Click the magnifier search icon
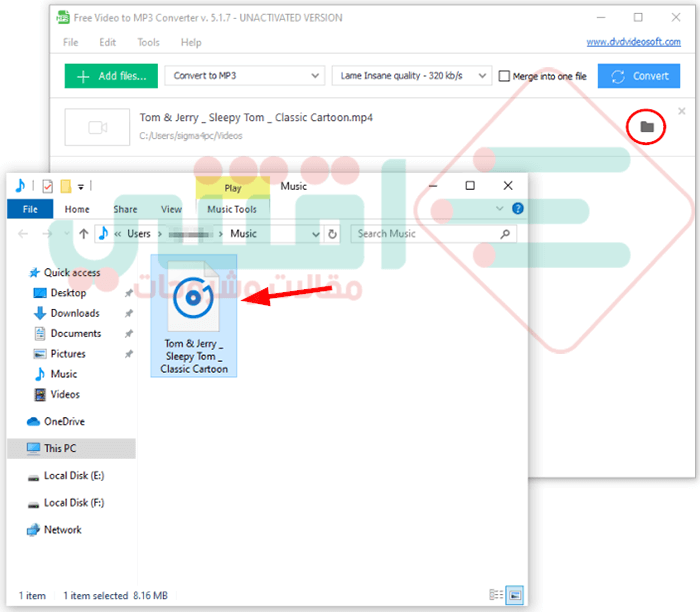700x612 pixels. [x=505, y=233]
